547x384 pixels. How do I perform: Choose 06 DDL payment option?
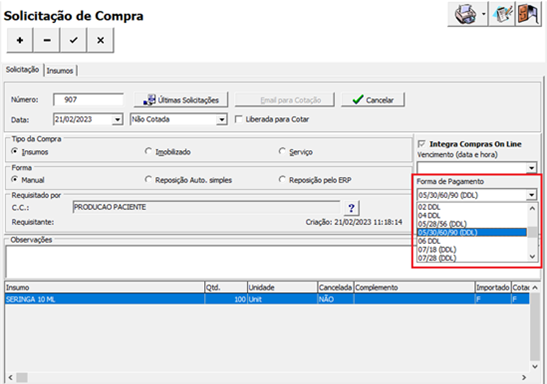click(472, 241)
